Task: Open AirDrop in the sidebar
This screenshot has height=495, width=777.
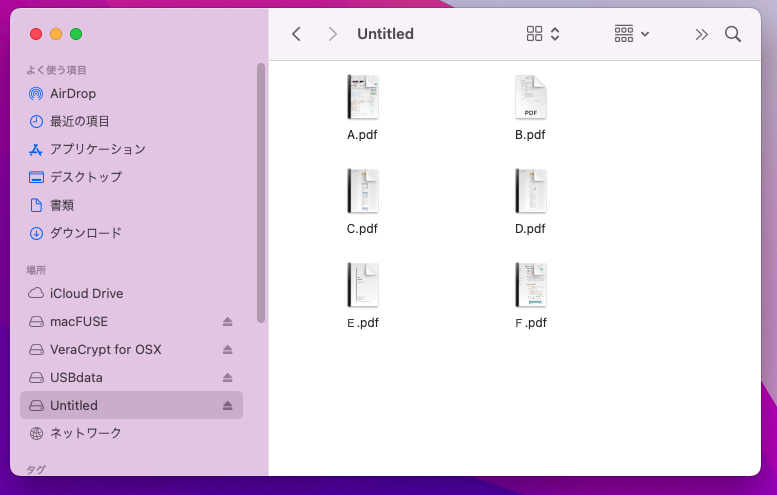Action: click(x=72, y=93)
